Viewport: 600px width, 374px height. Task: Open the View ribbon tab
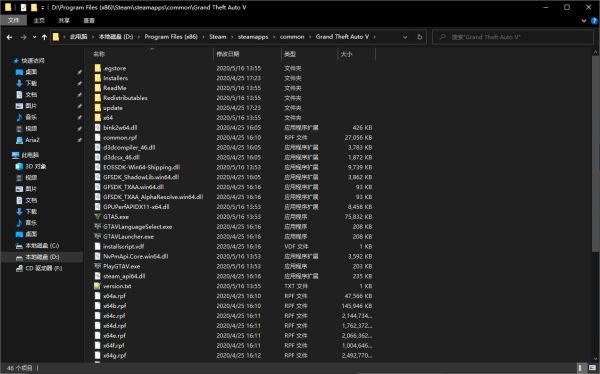tap(89, 21)
